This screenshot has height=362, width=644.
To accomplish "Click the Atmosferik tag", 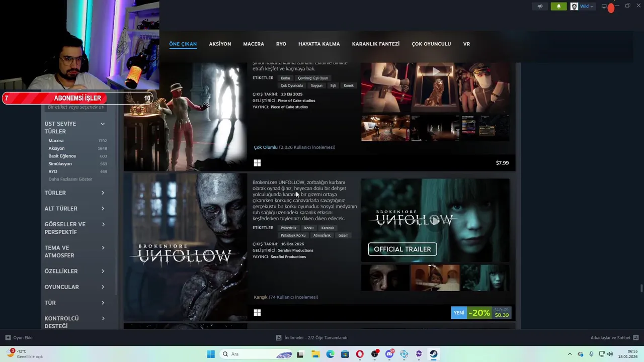I will click(x=322, y=235).
